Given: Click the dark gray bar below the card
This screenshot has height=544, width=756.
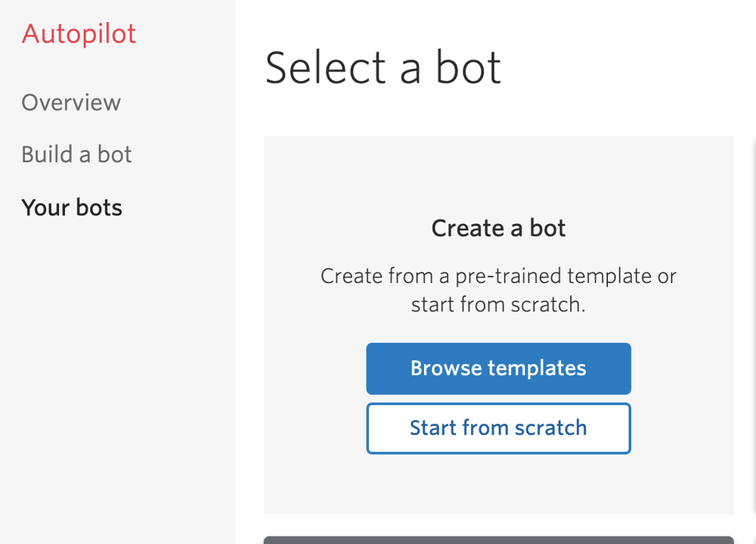Looking at the screenshot, I should [498, 539].
